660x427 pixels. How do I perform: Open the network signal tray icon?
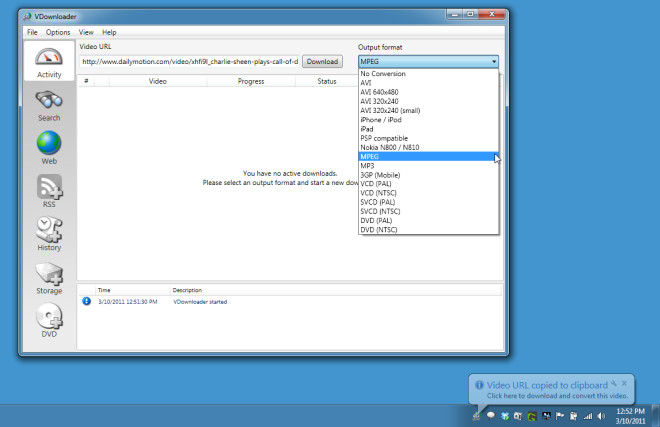point(588,416)
